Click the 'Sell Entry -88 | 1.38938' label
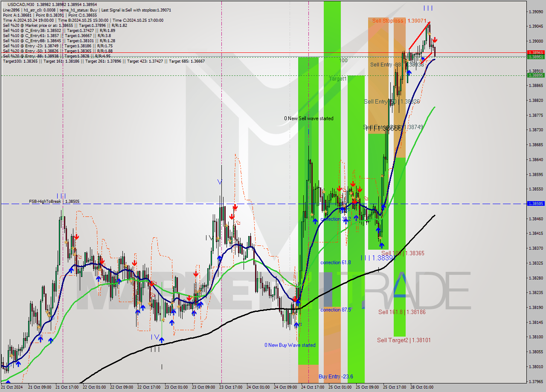The image size is (546, 392). click(x=397, y=65)
